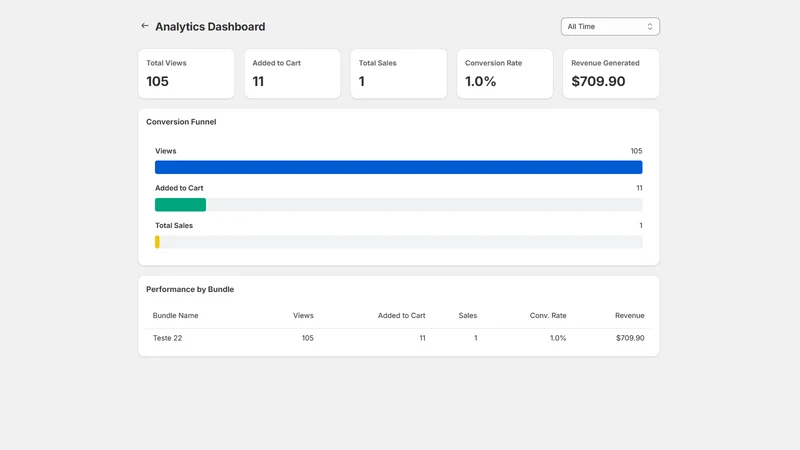
Task: Select the Teste 22 bundle row name
Action: (167, 338)
